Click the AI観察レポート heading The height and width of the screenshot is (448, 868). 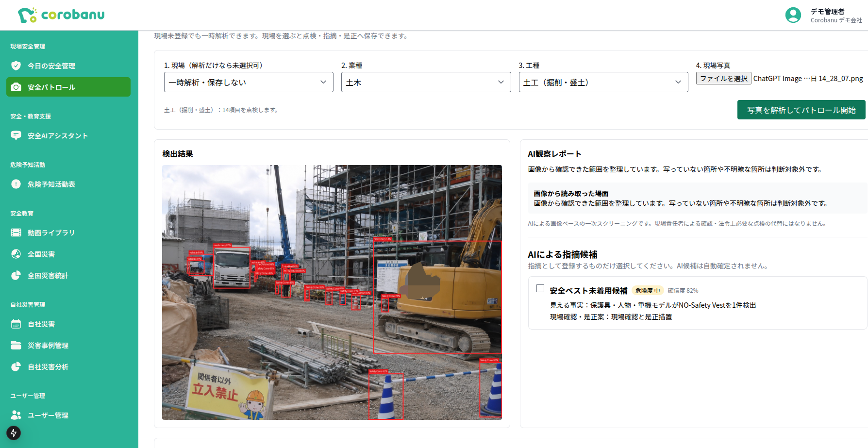click(554, 154)
